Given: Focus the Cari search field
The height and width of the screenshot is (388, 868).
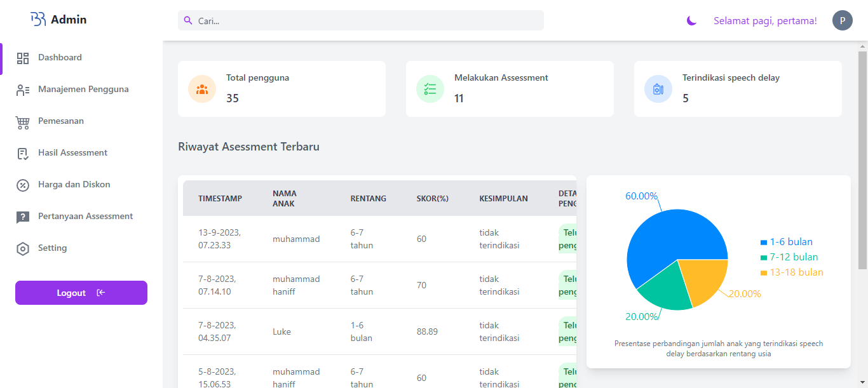Looking at the screenshot, I should pyautogui.click(x=361, y=20).
